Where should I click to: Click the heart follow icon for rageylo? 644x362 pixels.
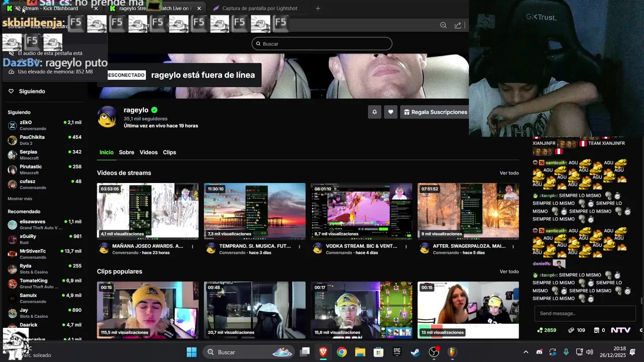(390, 112)
